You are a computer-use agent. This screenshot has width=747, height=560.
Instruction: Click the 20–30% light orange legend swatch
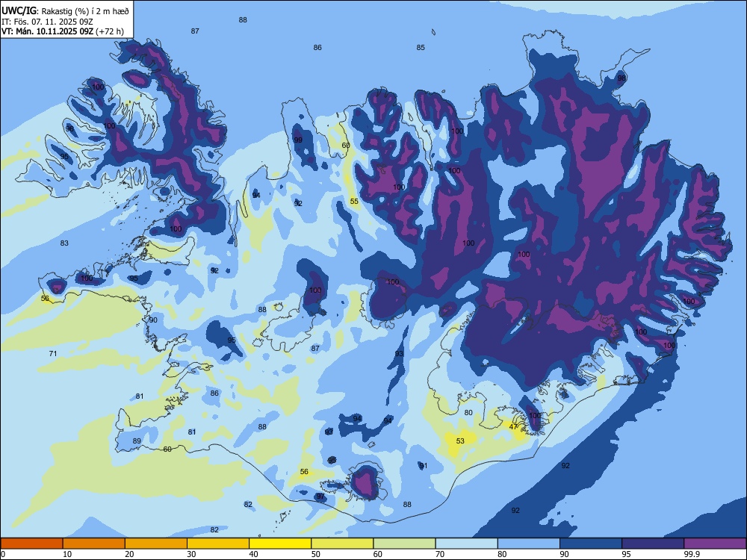[x=156, y=544]
